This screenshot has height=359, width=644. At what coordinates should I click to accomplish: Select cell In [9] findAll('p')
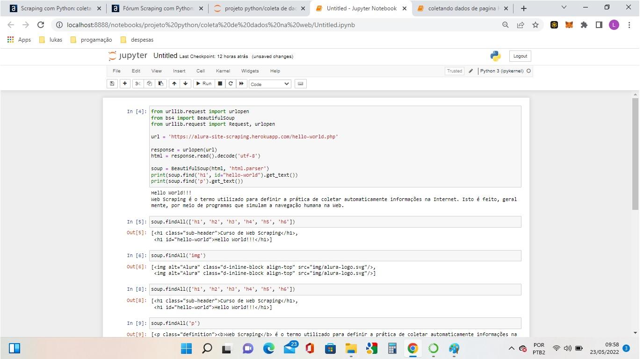coord(335,323)
